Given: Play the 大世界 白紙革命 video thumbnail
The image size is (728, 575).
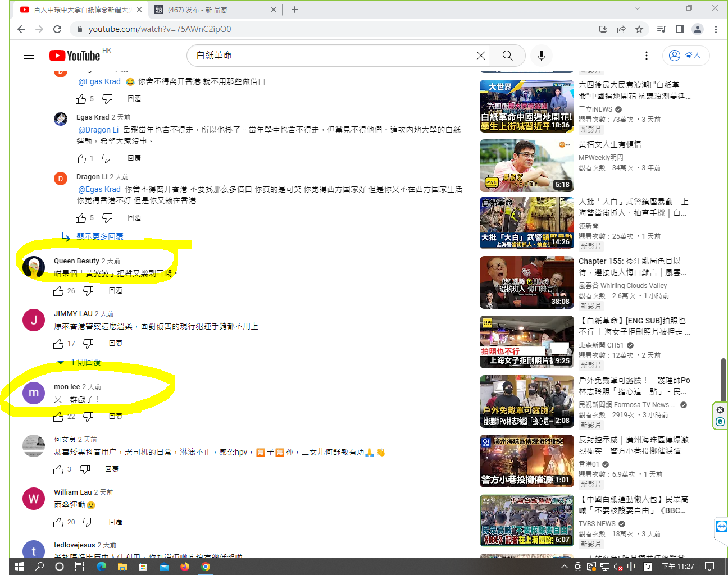Looking at the screenshot, I should click(527, 106).
